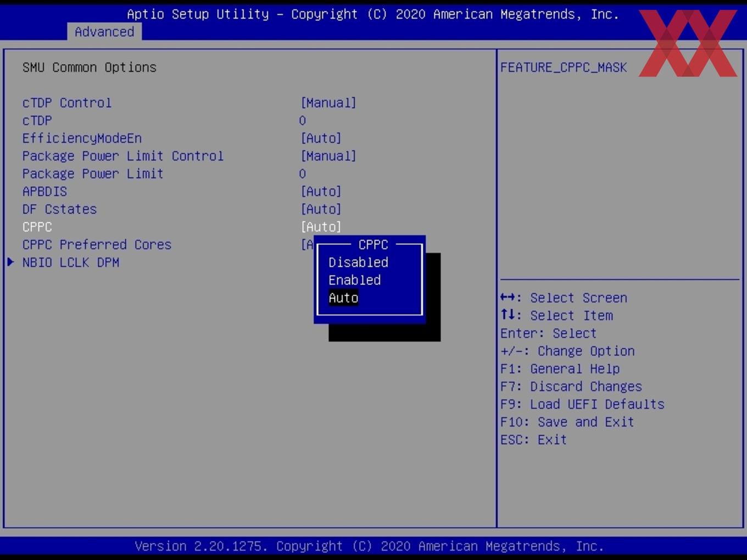Select the Package Power Limit Control label
Screen dimensions: 747x560
point(123,156)
